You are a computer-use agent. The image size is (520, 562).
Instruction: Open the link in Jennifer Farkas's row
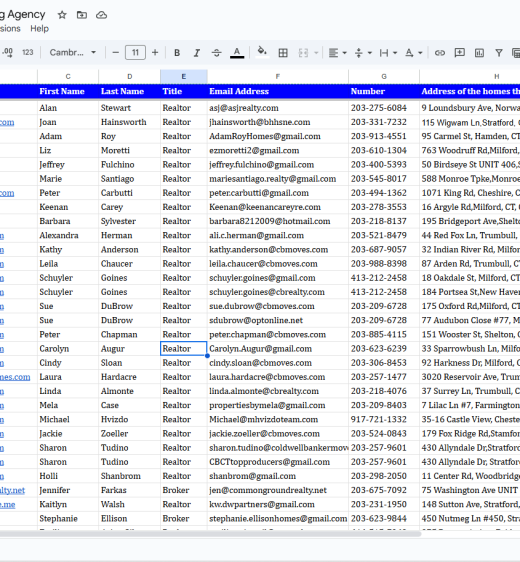tap(12, 490)
